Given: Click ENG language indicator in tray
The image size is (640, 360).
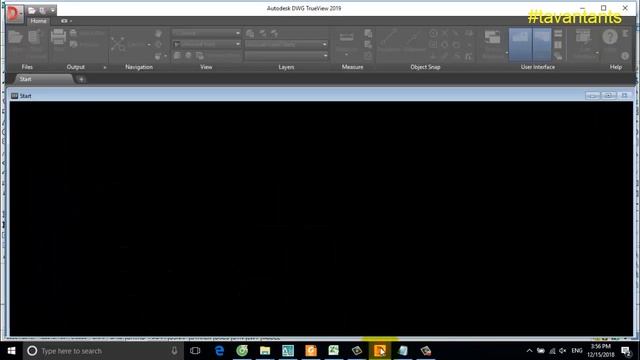Looking at the screenshot, I should [x=577, y=351].
